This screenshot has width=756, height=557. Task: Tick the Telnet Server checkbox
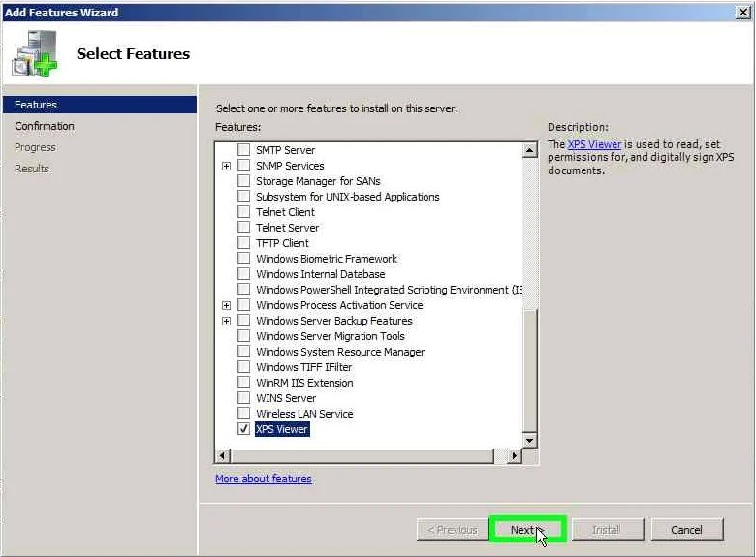tap(244, 227)
